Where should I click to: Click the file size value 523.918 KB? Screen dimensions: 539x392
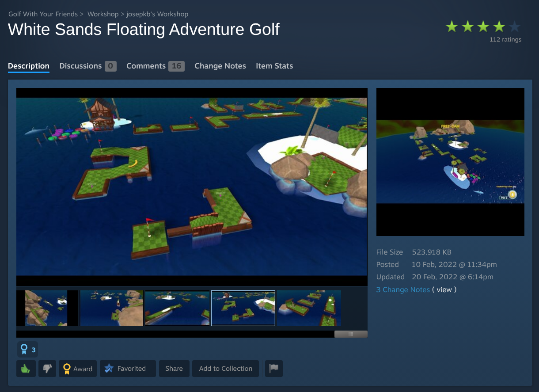432,252
